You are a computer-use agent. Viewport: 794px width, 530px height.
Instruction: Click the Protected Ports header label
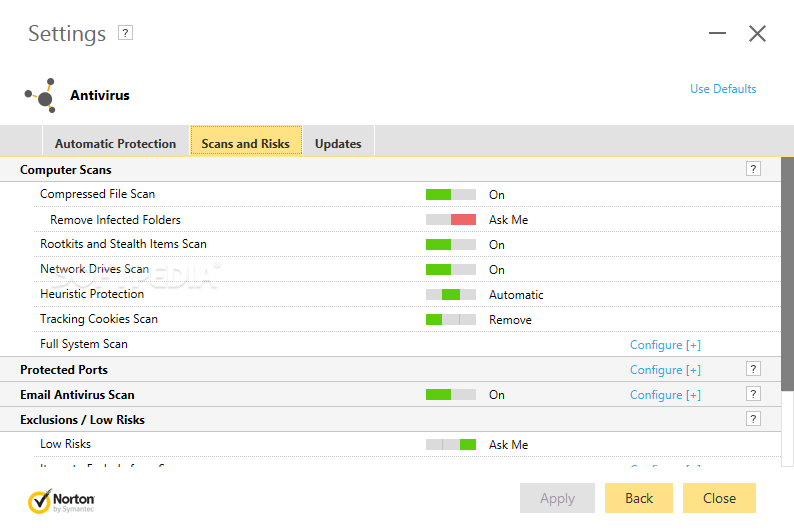(x=64, y=370)
